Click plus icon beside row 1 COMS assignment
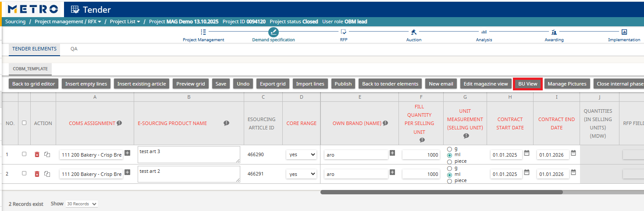The height and width of the screenshot is (211, 644). 128,153
